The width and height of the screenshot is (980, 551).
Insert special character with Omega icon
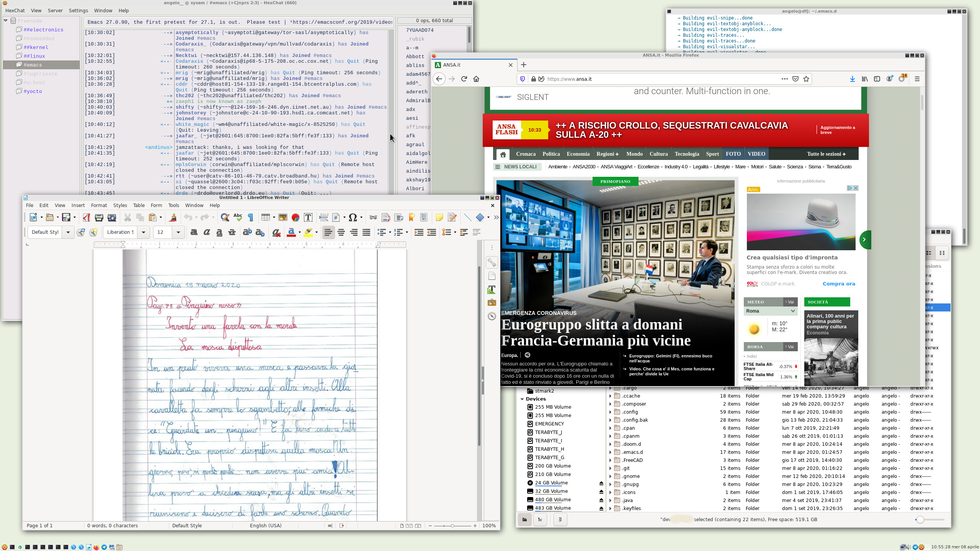click(353, 217)
